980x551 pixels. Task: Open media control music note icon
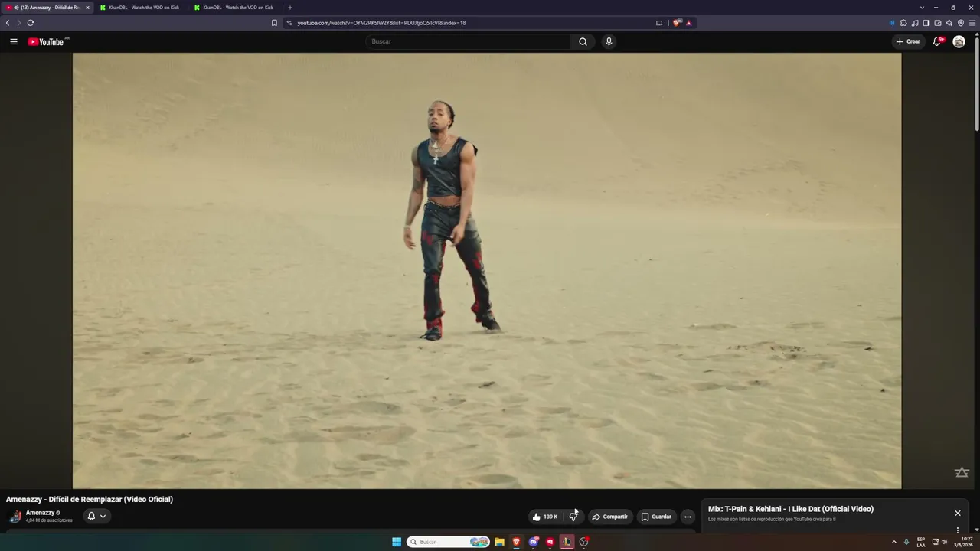click(x=915, y=23)
